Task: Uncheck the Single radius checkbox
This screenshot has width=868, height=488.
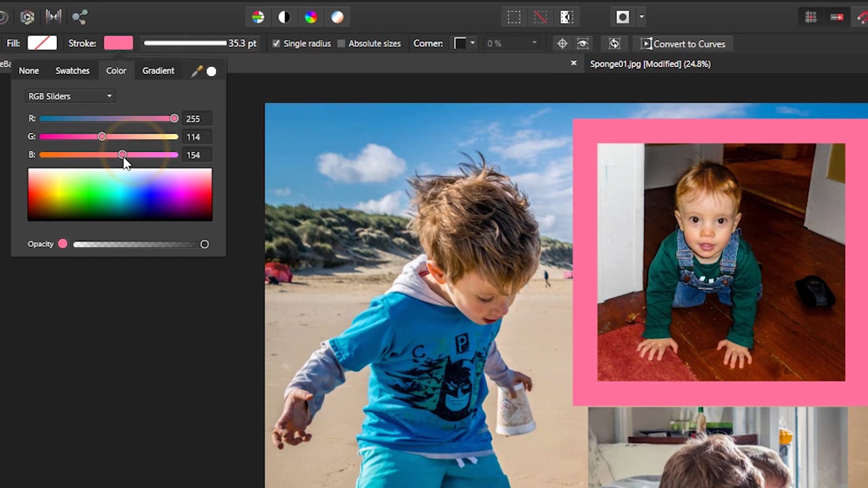Action: [x=276, y=43]
